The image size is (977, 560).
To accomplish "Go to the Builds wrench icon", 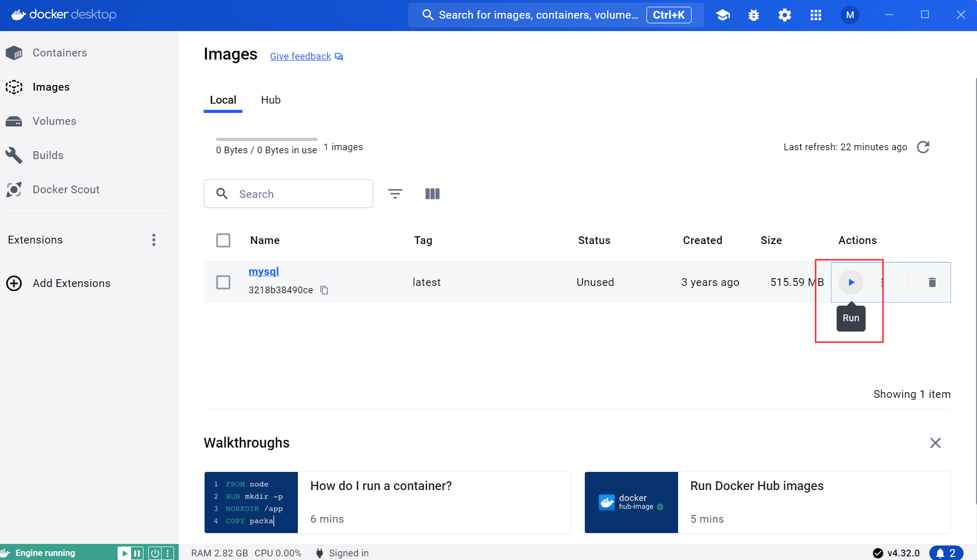I will pos(14,155).
